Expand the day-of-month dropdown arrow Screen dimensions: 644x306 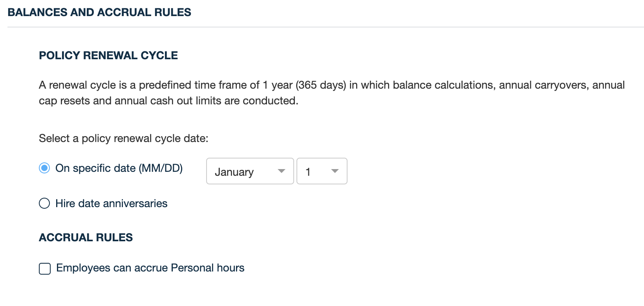pyautogui.click(x=335, y=171)
